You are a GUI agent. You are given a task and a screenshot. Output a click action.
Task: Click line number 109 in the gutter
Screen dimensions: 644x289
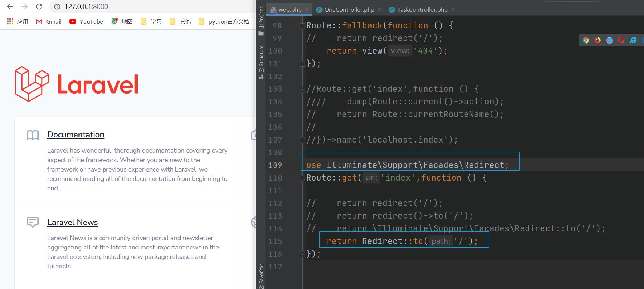275,165
